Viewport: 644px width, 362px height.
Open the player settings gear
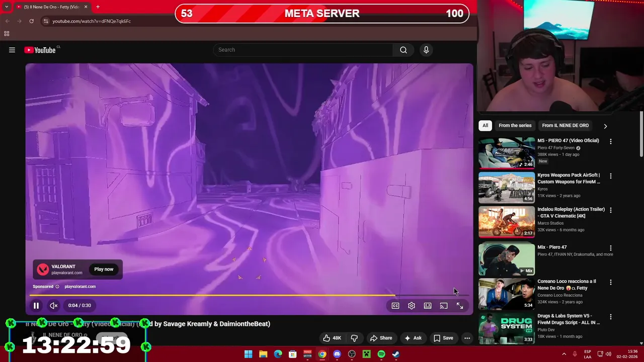pos(412,306)
